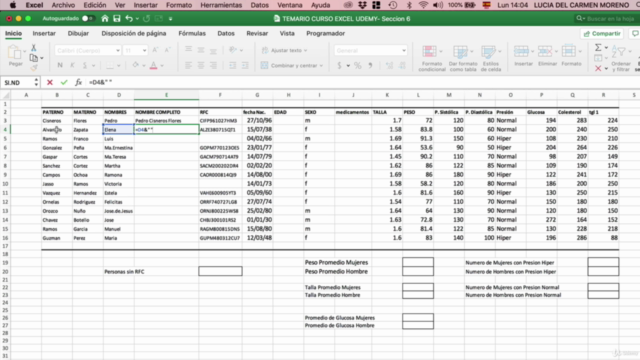Toggle bold N formatting
This screenshot has width=640, height=360.
coord(60,65)
